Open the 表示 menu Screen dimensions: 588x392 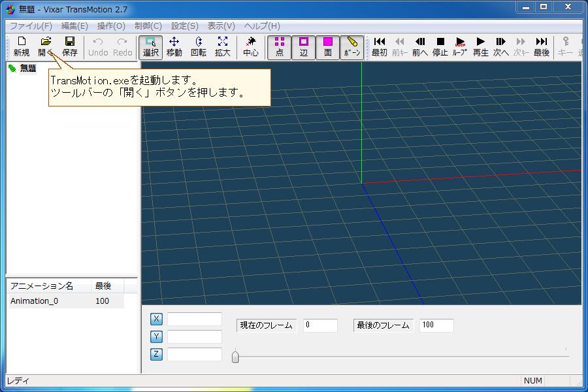point(219,26)
